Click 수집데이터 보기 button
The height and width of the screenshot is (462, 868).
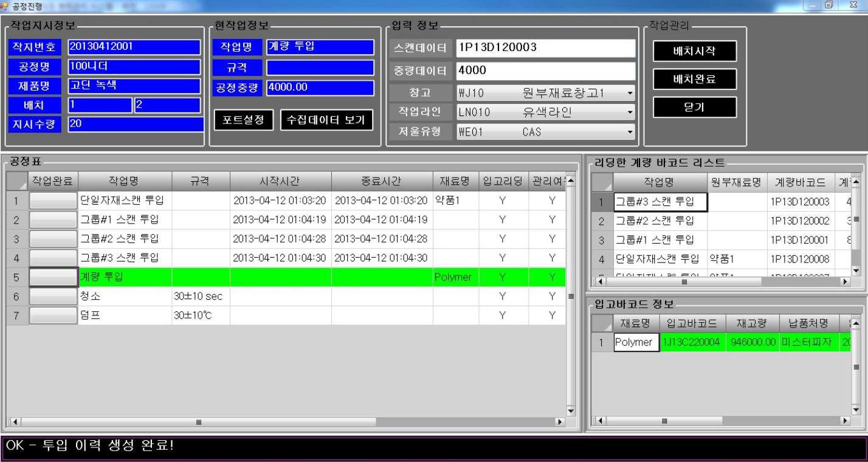click(326, 120)
